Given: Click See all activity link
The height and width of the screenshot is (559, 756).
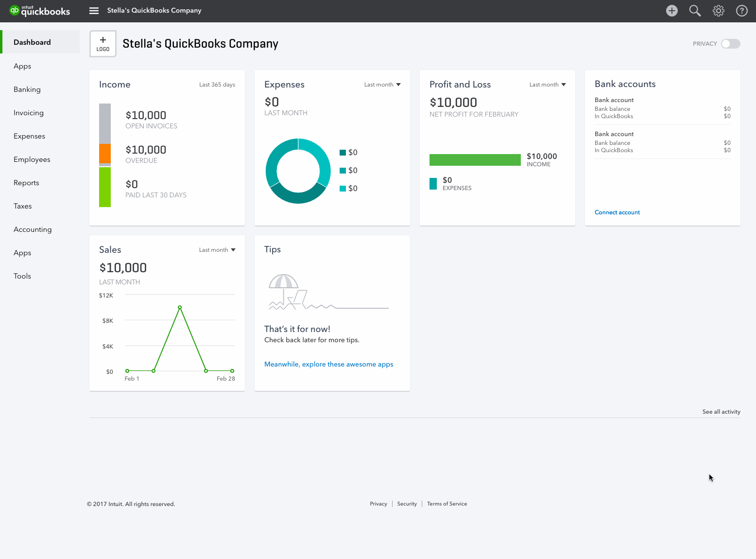Looking at the screenshot, I should (722, 412).
